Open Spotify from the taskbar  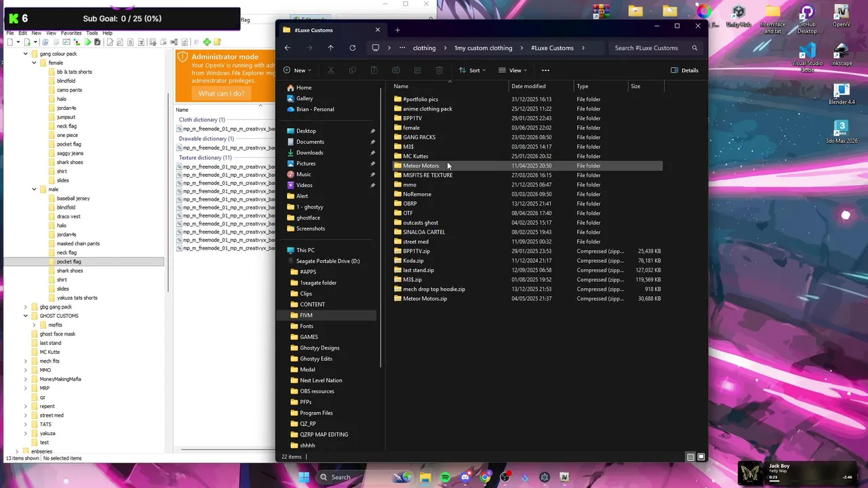pyautogui.click(x=446, y=477)
